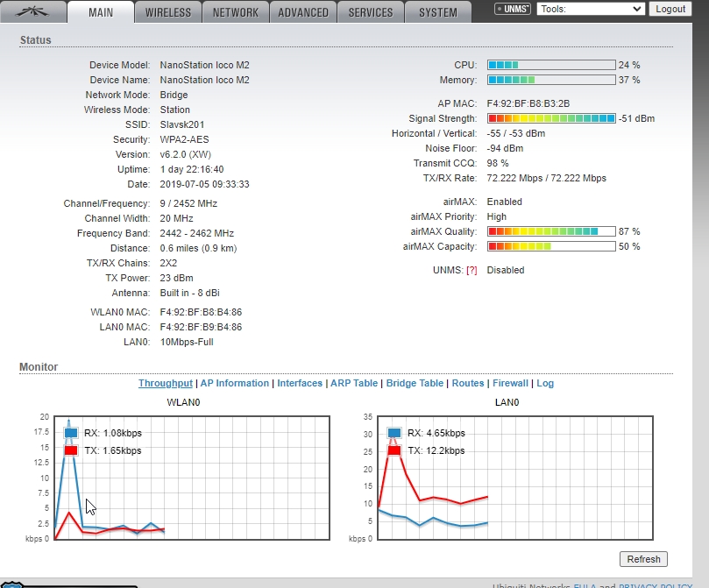The image size is (709, 588).
Task: Click the Wireless Mode value Station
Action: [175, 110]
